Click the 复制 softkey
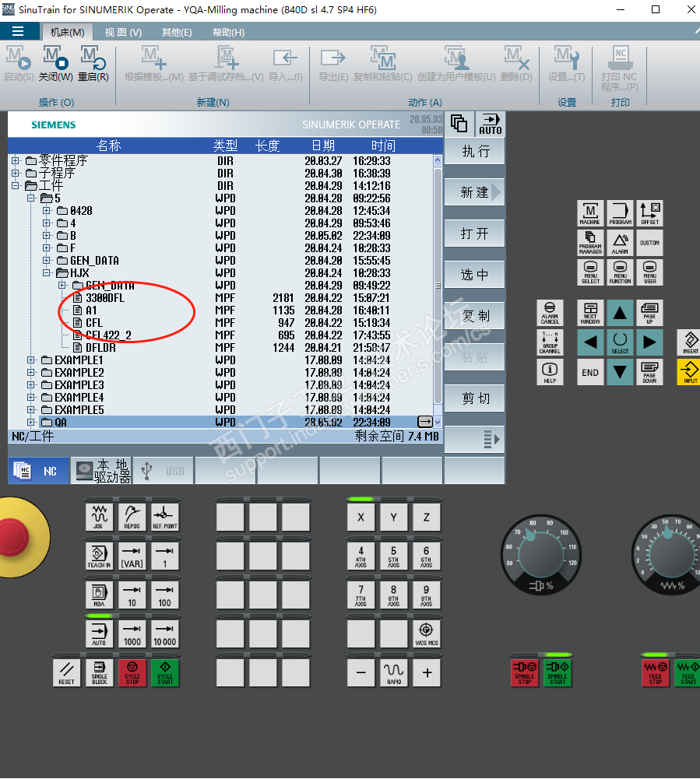The height and width of the screenshot is (779, 700). (x=474, y=316)
